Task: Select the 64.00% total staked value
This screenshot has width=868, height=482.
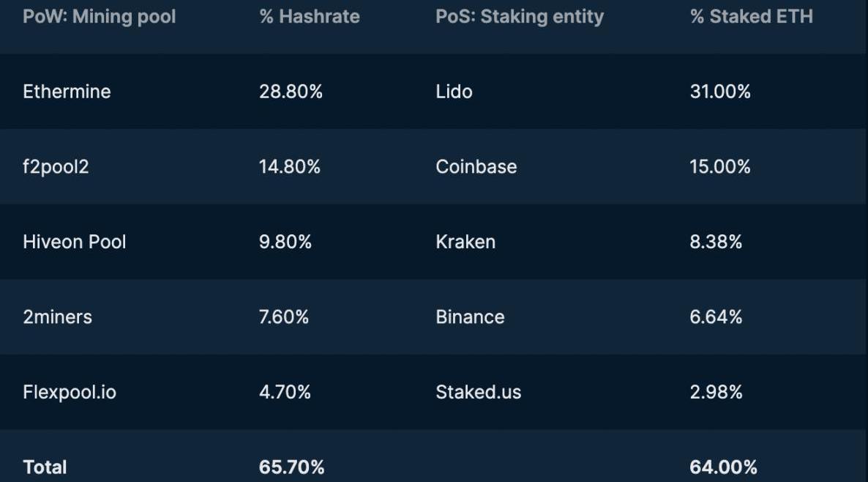Action: [x=723, y=467]
